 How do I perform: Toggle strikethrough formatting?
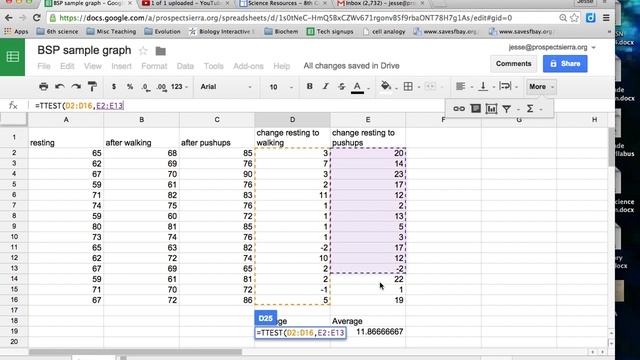341,87
